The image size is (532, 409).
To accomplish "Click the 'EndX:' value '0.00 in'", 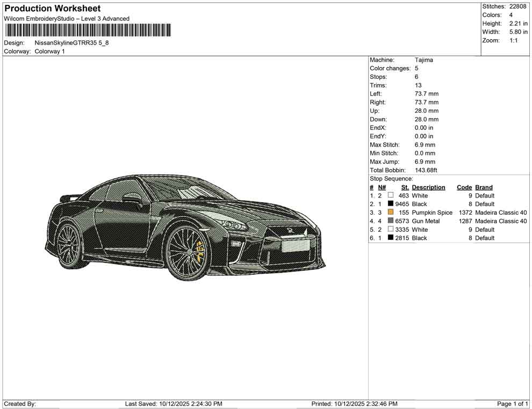I will 424,128.
